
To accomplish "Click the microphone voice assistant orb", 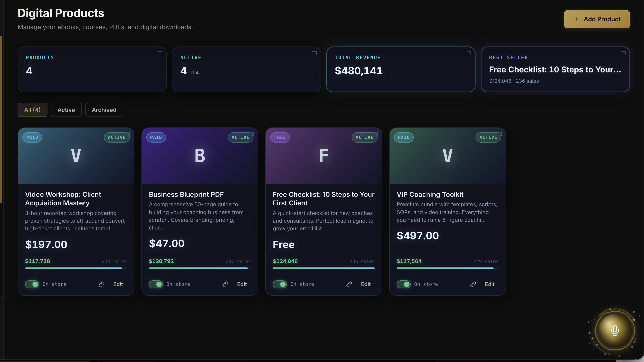I will 615,331.
